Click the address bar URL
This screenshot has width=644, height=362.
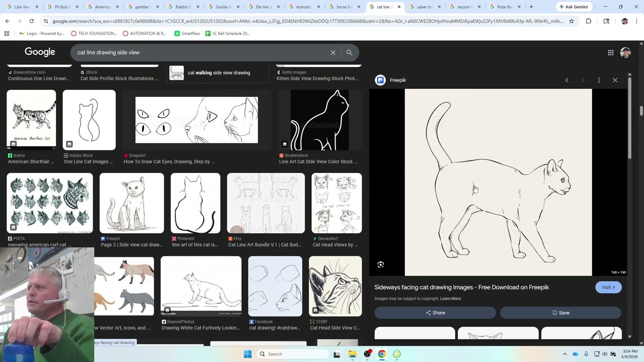click(x=308, y=21)
